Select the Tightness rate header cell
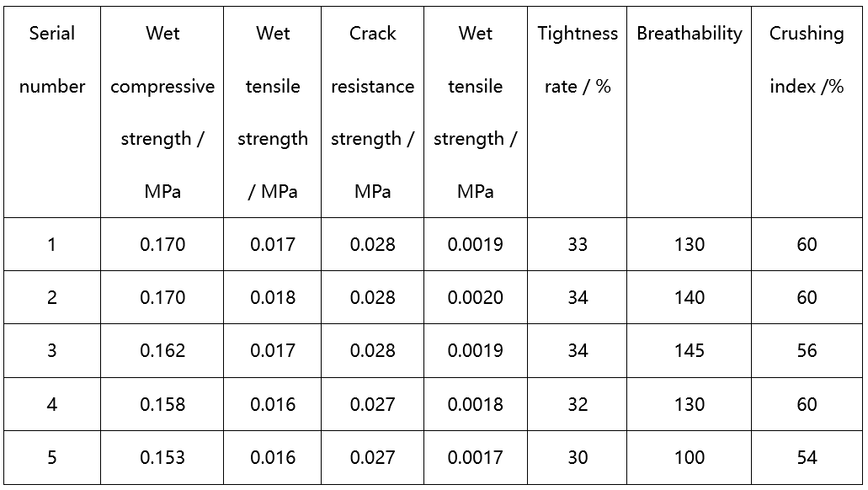This screenshot has width=868, height=490. (x=578, y=60)
